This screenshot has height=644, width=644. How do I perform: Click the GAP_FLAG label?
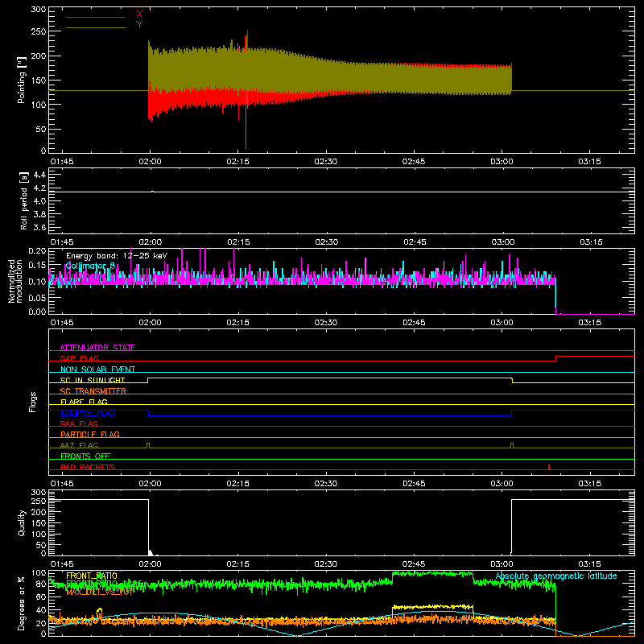(x=79, y=358)
